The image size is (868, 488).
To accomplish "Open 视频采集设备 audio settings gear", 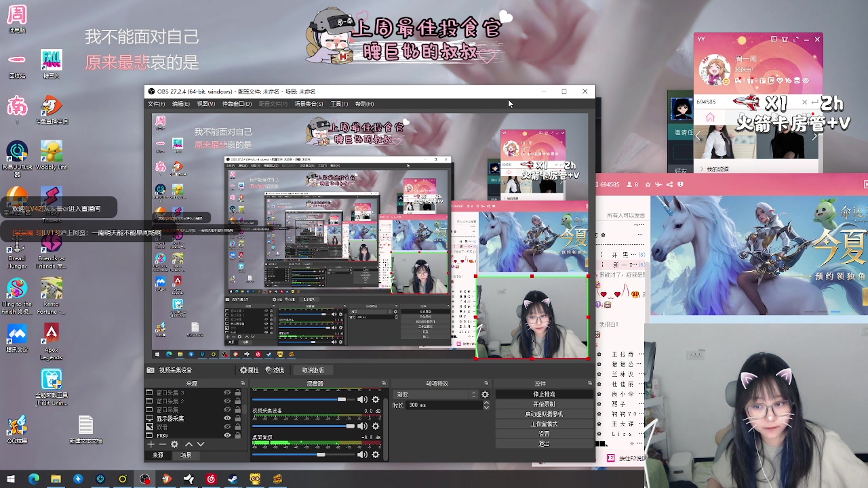I will (x=376, y=426).
